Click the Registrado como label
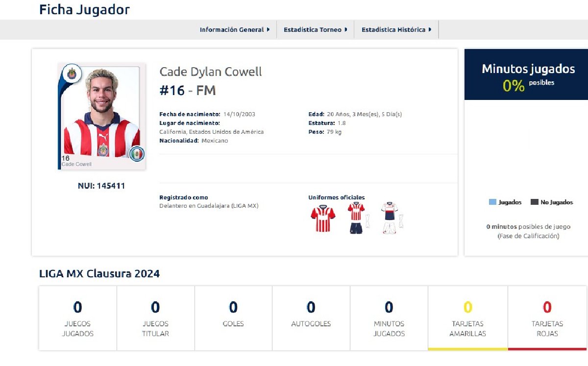This screenshot has width=588, height=366. 184,197
